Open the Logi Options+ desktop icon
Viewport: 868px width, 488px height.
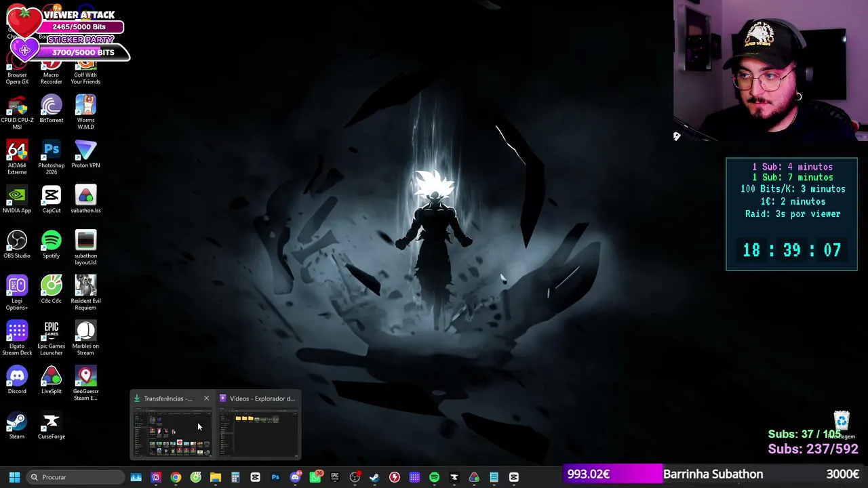tap(17, 293)
